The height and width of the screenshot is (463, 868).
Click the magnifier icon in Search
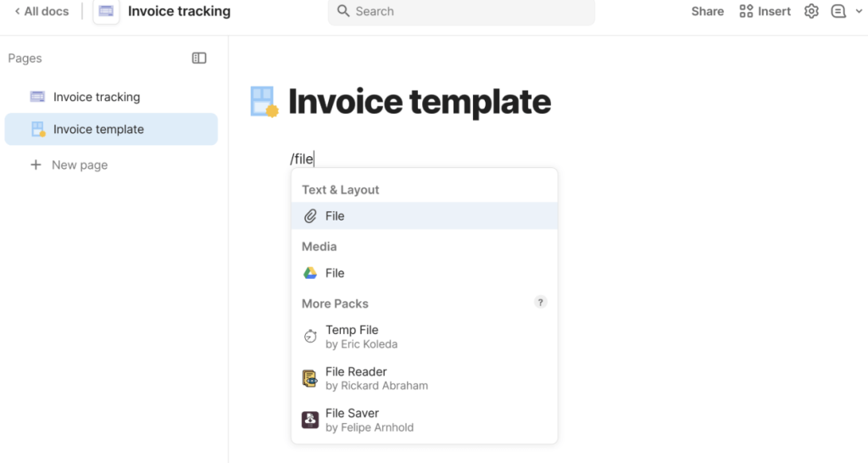[343, 11]
